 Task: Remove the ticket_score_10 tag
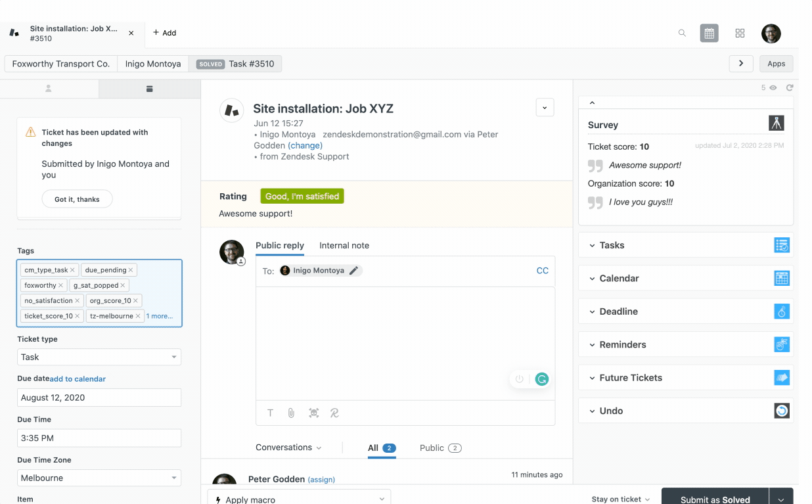tap(78, 316)
